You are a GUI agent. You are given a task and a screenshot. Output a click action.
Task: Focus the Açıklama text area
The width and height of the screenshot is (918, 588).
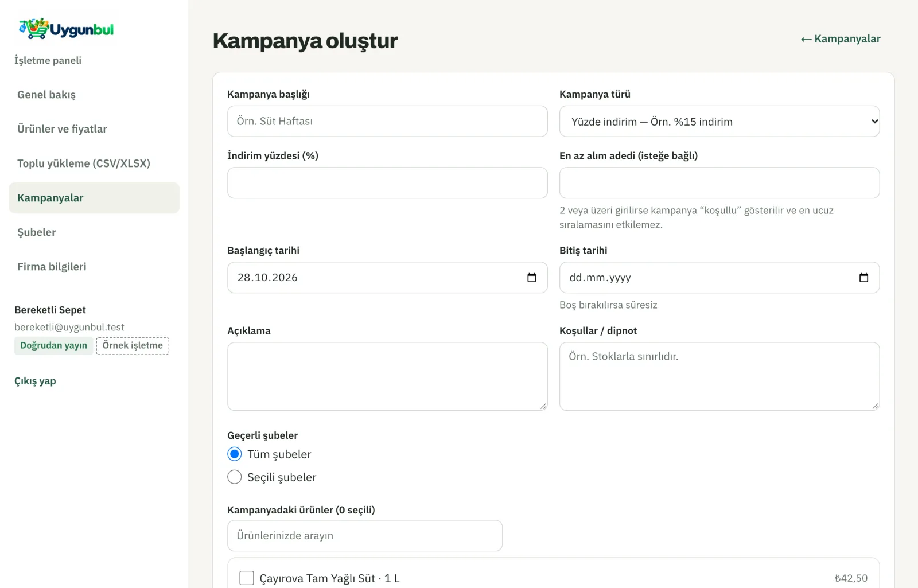[x=387, y=376]
